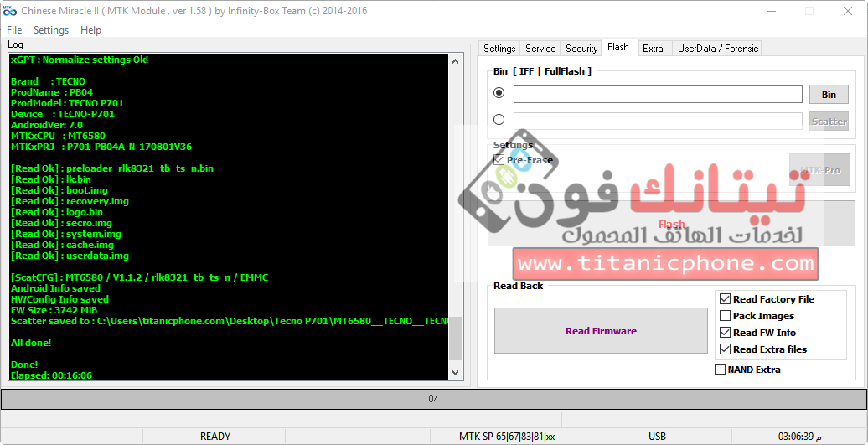Switch to the Service tab

click(x=540, y=48)
